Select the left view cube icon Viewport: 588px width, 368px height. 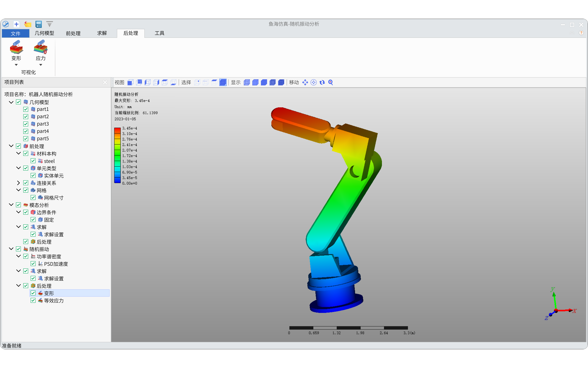pyautogui.click(x=148, y=83)
